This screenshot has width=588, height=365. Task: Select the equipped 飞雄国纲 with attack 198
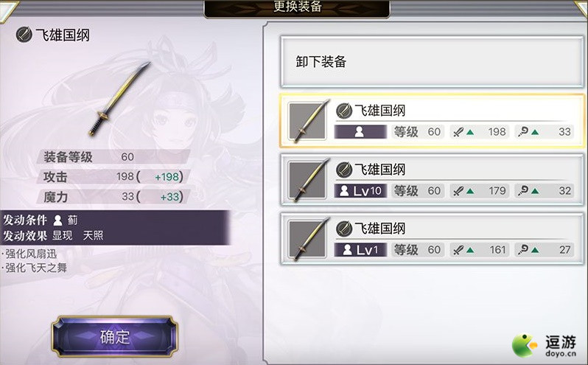point(432,121)
